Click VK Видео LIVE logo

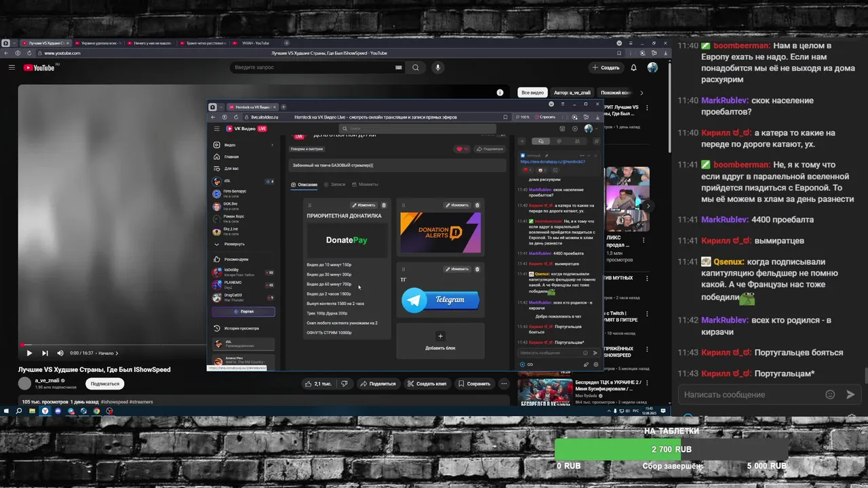pos(246,128)
